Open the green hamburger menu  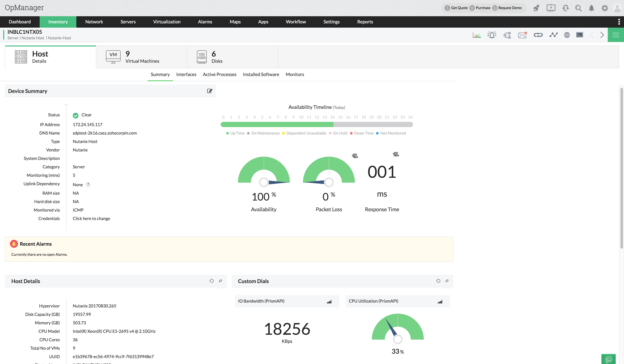(616, 35)
